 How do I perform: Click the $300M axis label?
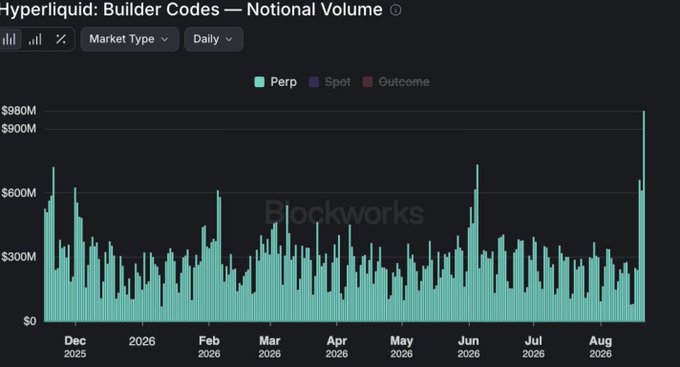tap(19, 256)
